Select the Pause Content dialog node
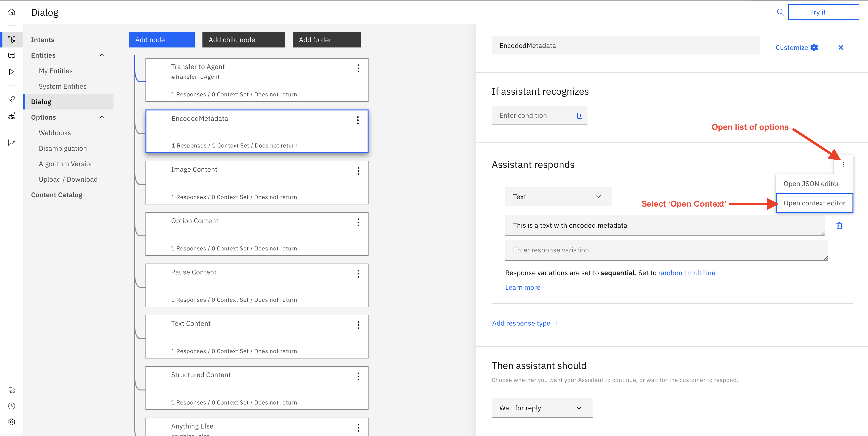 [257, 285]
